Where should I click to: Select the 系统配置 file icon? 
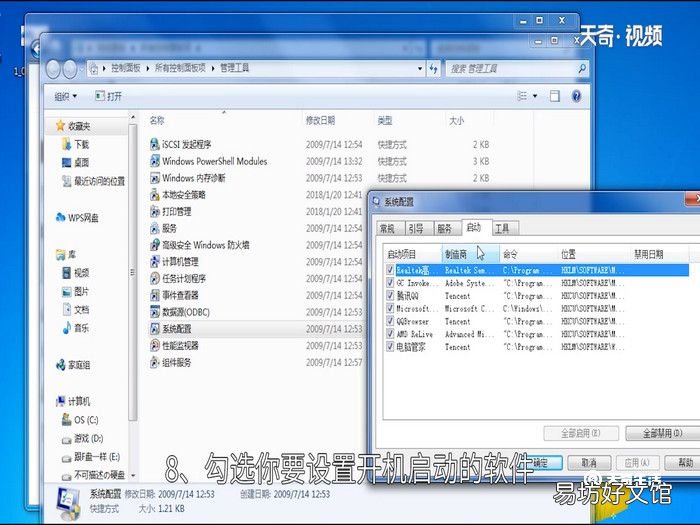(154, 329)
